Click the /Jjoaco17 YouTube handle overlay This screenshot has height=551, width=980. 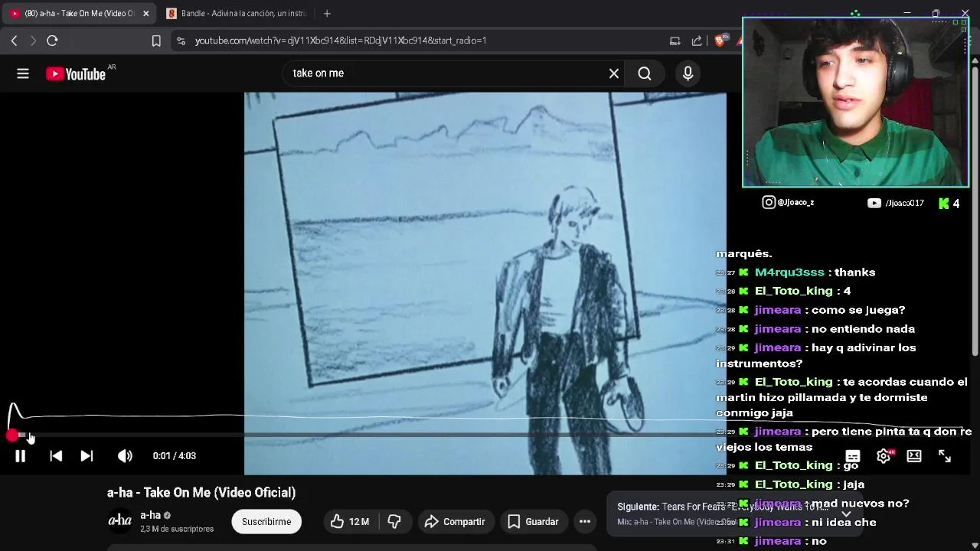(x=905, y=203)
